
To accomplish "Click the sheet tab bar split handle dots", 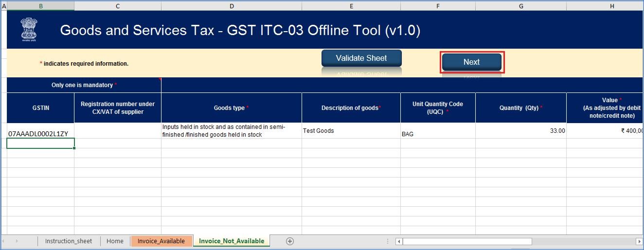I will tap(388, 241).
